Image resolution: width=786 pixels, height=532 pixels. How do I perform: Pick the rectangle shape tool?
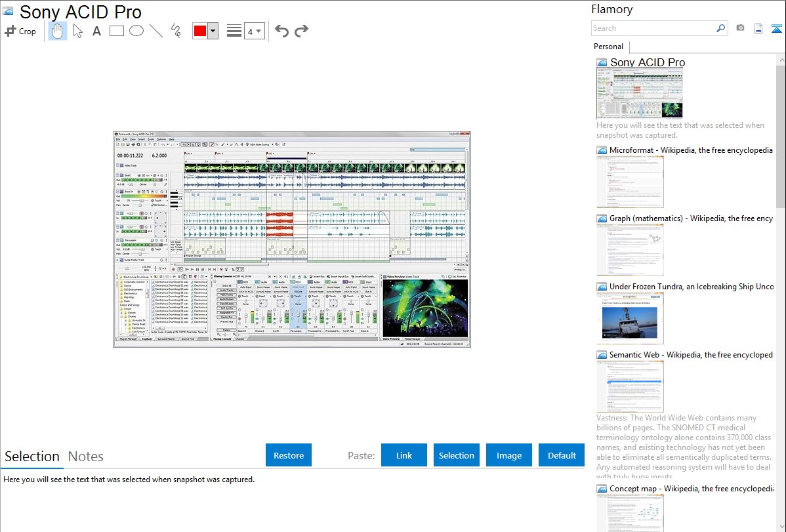tap(116, 31)
